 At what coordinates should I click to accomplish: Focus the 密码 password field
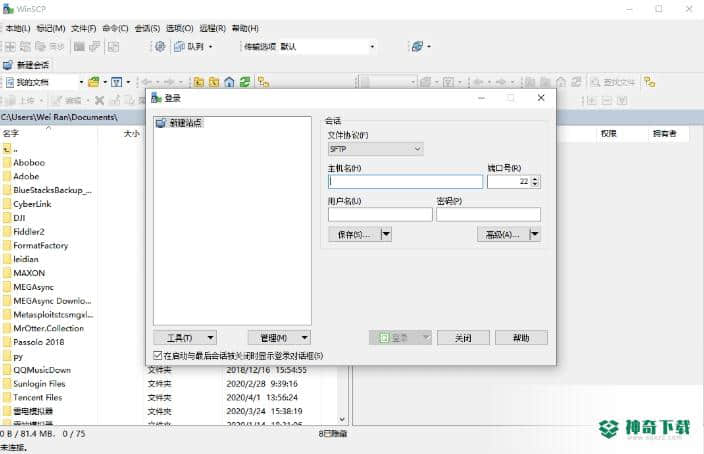pyautogui.click(x=488, y=215)
